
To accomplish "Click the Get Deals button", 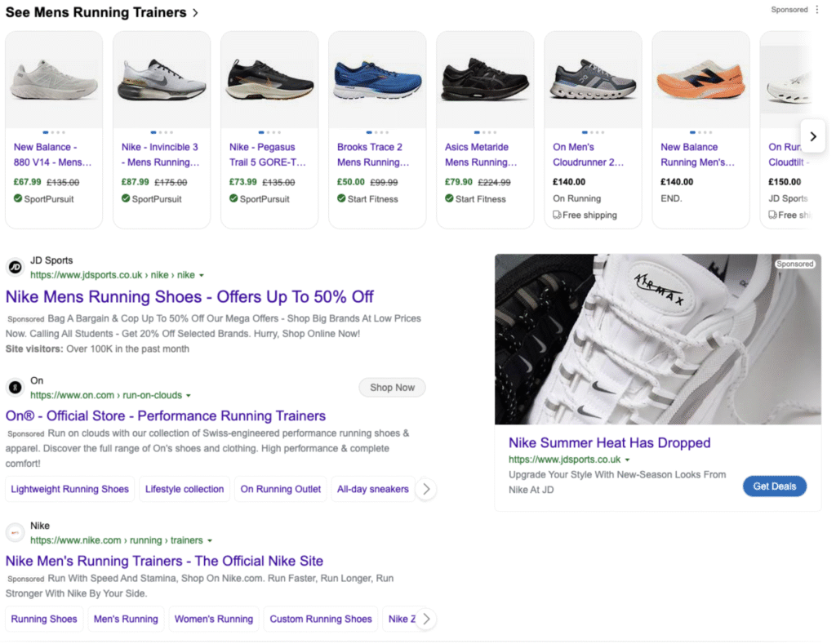I will pos(774,486).
